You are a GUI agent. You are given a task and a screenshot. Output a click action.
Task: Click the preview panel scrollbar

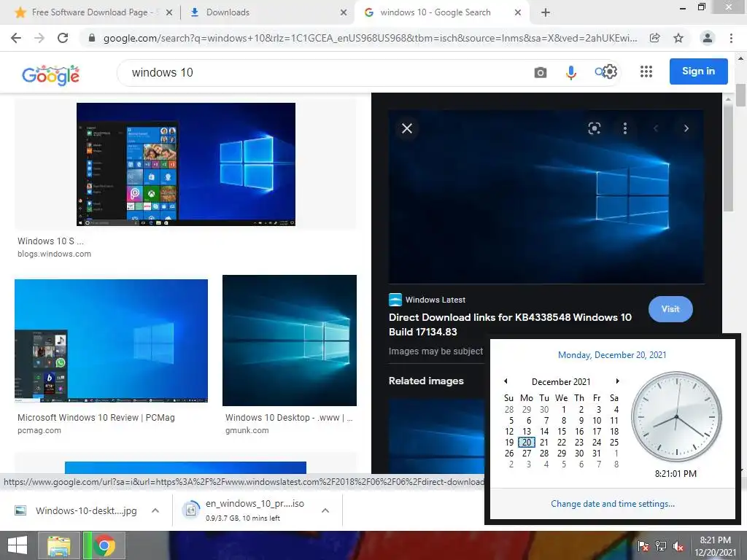[728, 157]
